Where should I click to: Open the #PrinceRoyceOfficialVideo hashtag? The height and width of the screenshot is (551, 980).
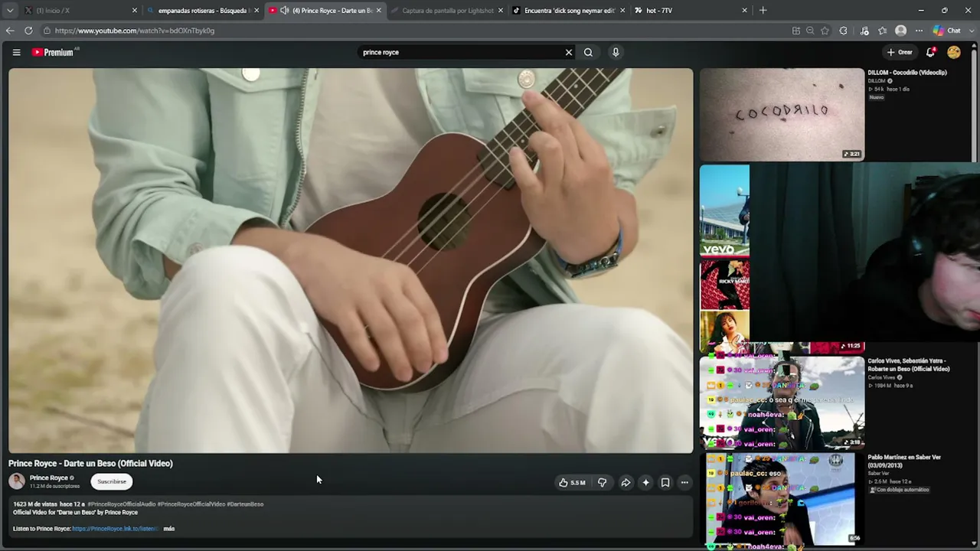pos(191,504)
